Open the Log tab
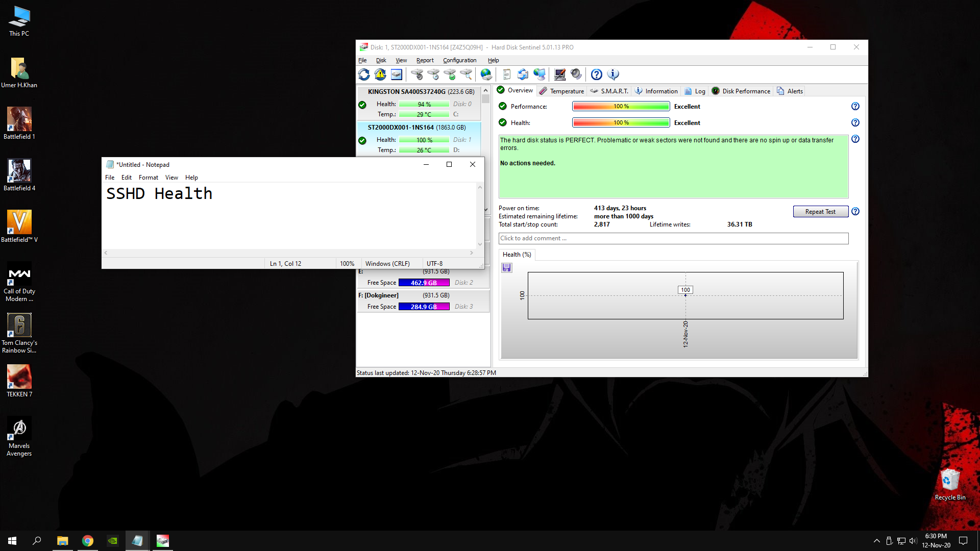Viewport: 980px width, 551px height. pyautogui.click(x=695, y=91)
